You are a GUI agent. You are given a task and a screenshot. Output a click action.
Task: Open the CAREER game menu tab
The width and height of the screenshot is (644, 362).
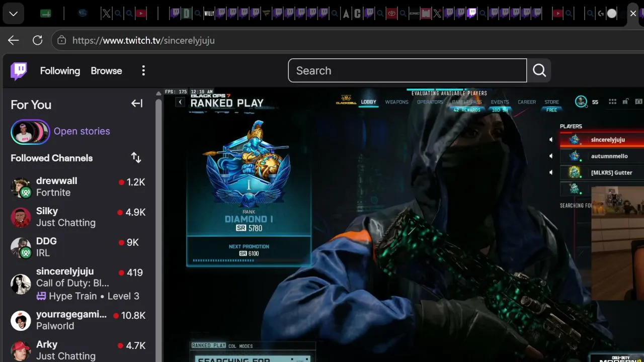pyautogui.click(x=527, y=102)
